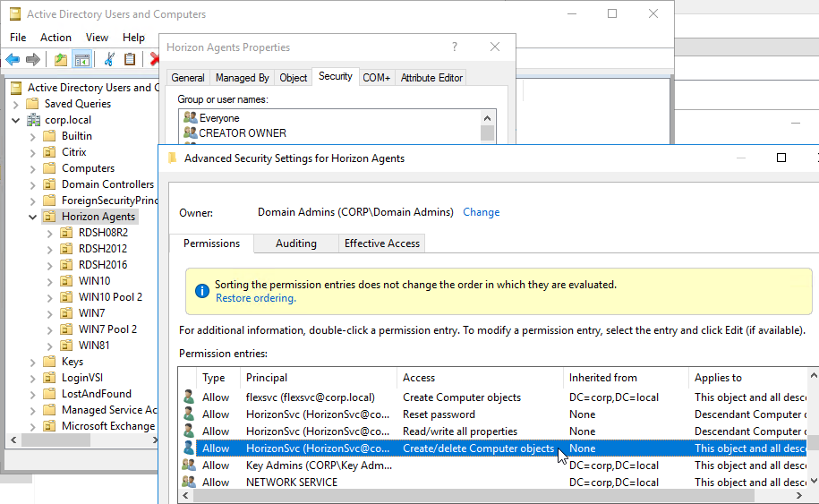Sort by the Type column header
The height and width of the screenshot is (504, 819).
click(x=218, y=378)
